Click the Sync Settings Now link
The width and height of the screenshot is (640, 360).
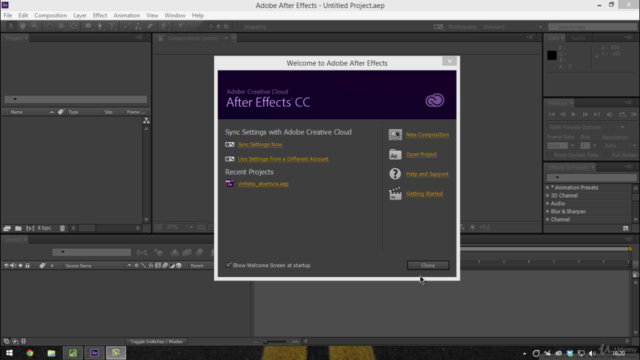click(x=260, y=144)
